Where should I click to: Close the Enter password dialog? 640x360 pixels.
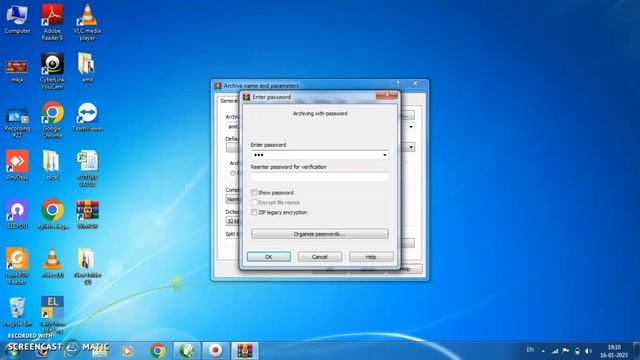click(386, 95)
